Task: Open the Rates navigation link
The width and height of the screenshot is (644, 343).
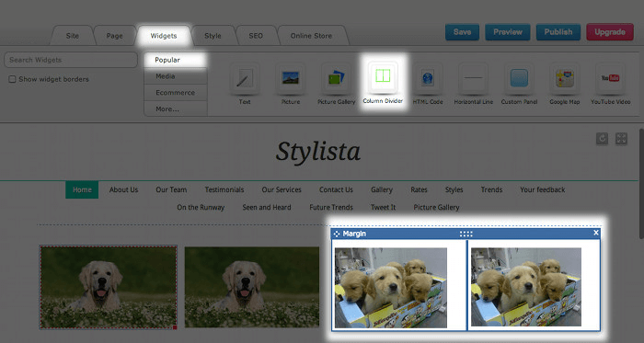Action: point(419,189)
